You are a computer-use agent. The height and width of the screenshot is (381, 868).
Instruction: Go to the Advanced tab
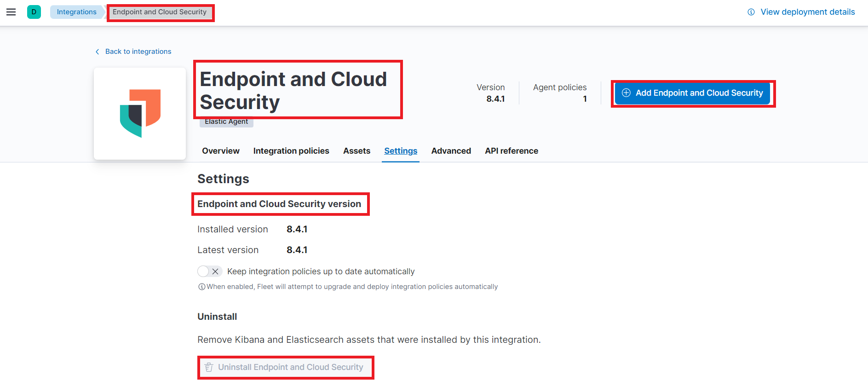click(x=451, y=151)
